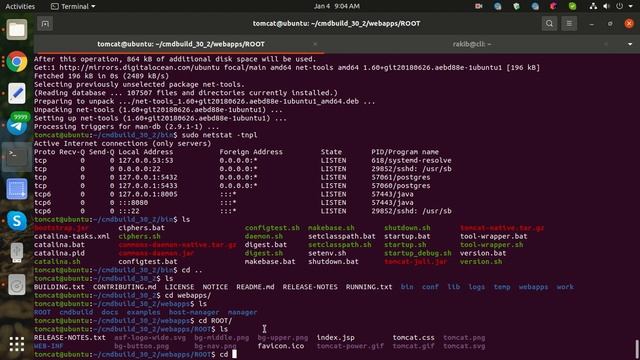The width and height of the screenshot is (640, 360).
Task: Open the screenshot tool dock icon
Action: pyautogui.click(x=17, y=189)
